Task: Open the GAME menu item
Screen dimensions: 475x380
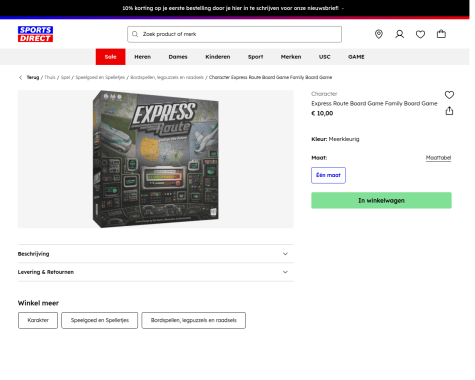Action: coord(356,57)
